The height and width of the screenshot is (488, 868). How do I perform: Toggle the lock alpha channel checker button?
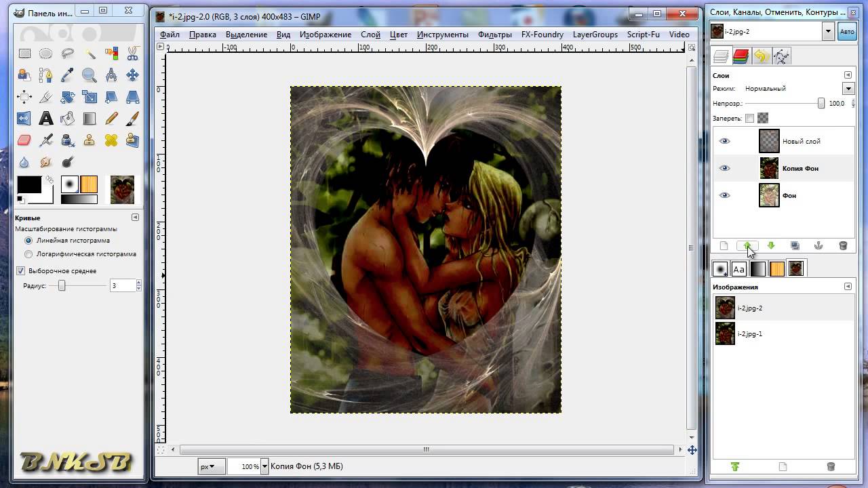(763, 118)
